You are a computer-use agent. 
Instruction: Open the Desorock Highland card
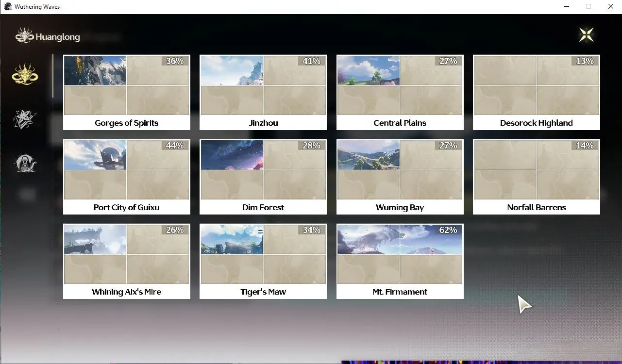pos(537,92)
